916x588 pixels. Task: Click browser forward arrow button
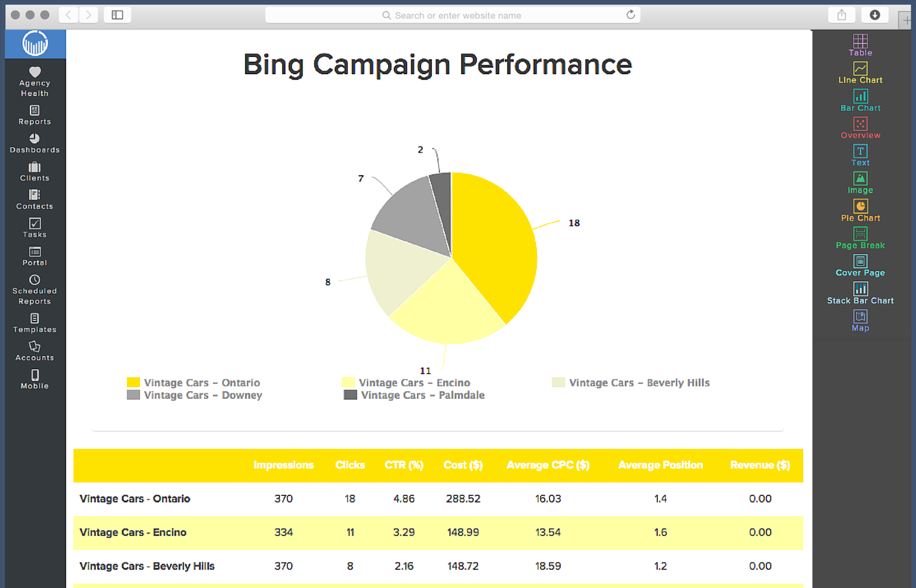[x=88, y=15]
